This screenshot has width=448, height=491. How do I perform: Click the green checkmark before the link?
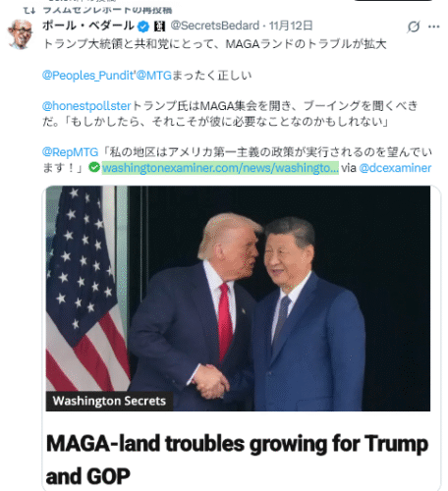94,167
